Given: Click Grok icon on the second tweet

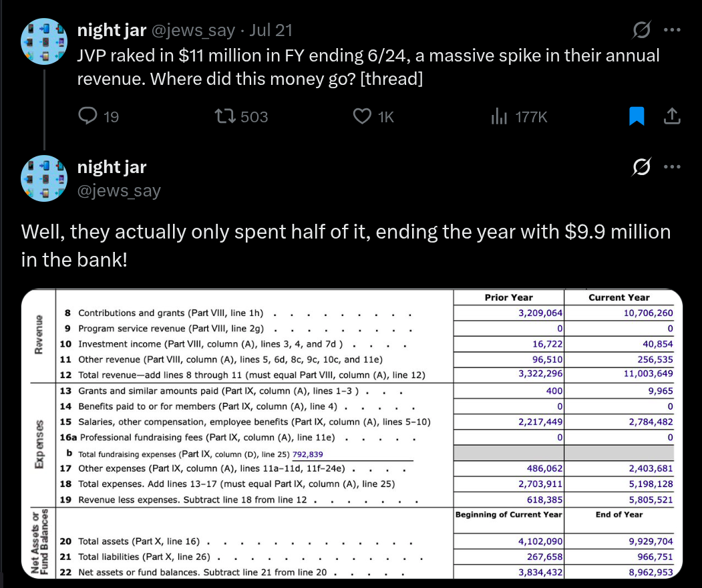Looking at the screenshot, I should (x=642, y=167).
